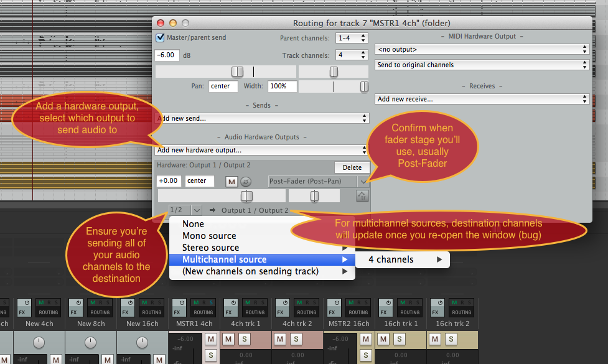
Task: Click the hardware +0.00 volume field
Action: click(x=169, y=181)
